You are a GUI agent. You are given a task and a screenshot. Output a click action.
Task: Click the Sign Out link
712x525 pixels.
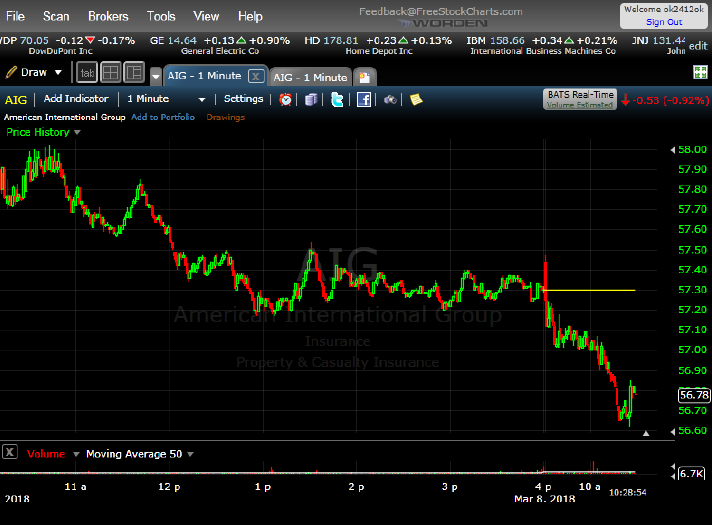coord(664,22)
